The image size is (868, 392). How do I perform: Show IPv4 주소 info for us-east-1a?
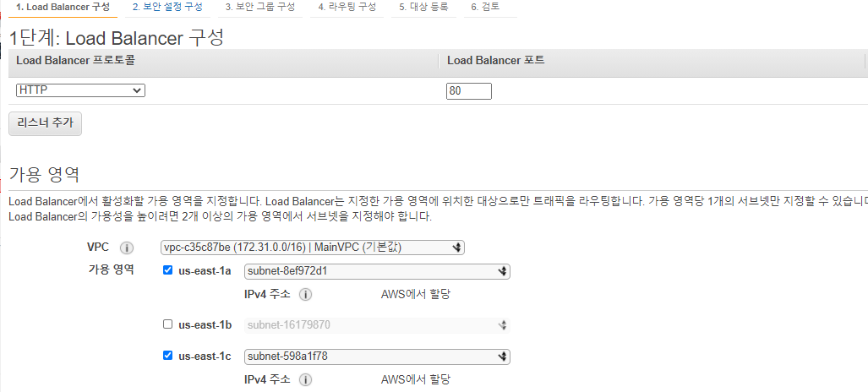[x=305, y=295]
